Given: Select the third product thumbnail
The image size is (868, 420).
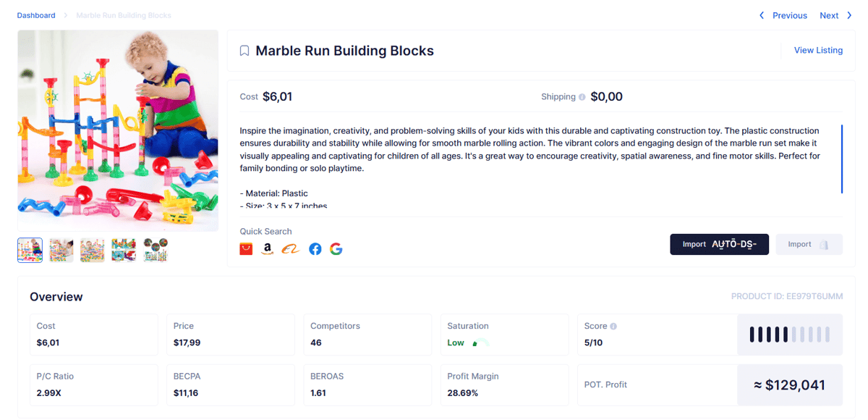Looking at the screenshot, I should [x=93, y=250].
